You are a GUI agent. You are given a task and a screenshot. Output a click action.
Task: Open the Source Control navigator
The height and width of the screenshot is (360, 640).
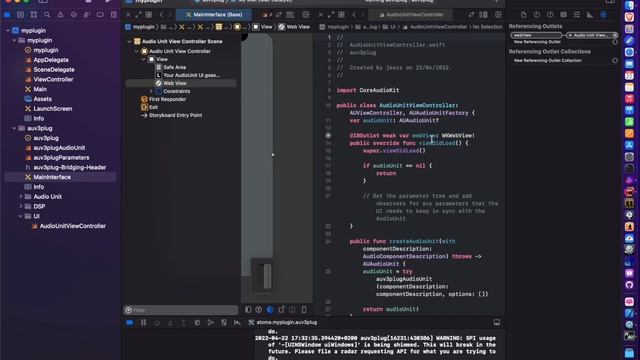pyautogui.click(x=20, y=15)
